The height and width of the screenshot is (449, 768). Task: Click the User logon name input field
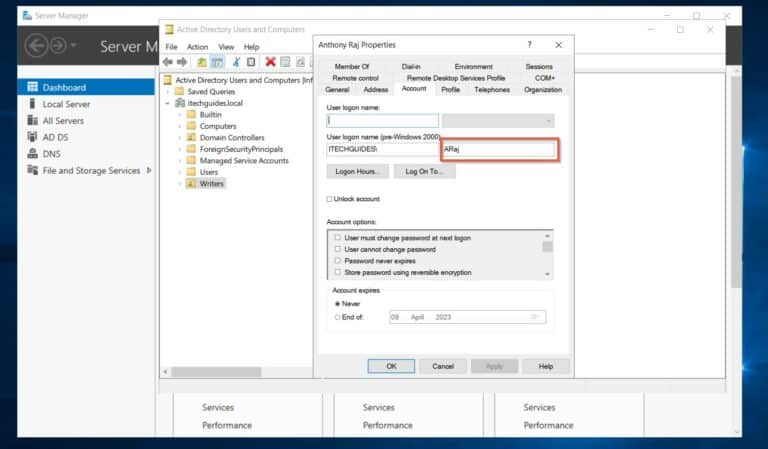(x=383, y=120)
